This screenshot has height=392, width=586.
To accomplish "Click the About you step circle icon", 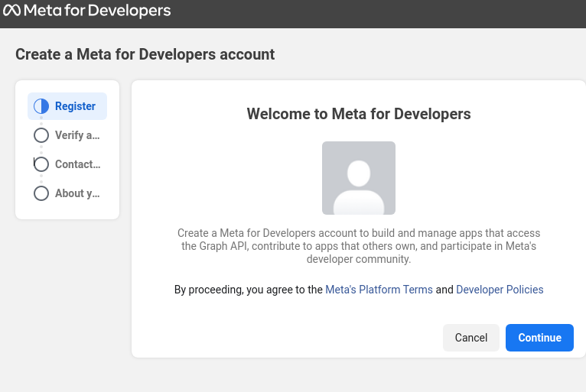I will [41, 193].
